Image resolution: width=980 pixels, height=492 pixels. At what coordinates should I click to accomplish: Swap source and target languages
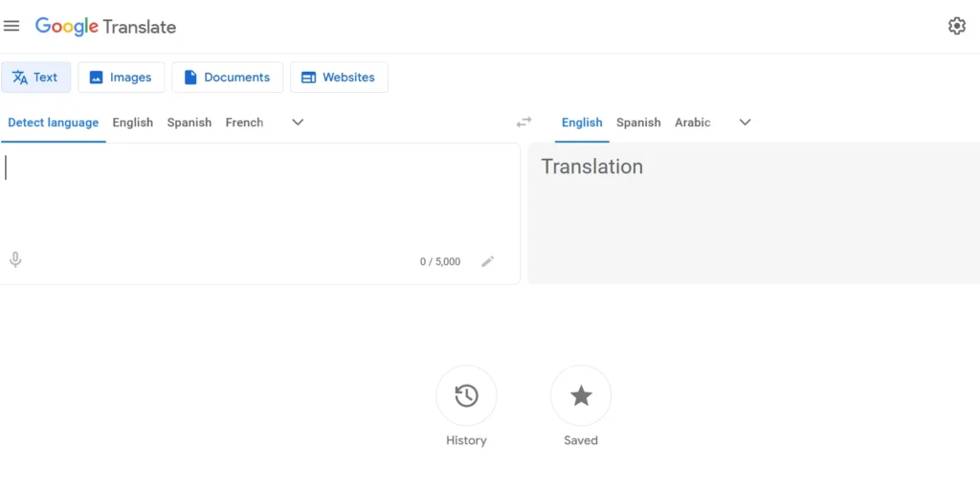pos(523,122)
